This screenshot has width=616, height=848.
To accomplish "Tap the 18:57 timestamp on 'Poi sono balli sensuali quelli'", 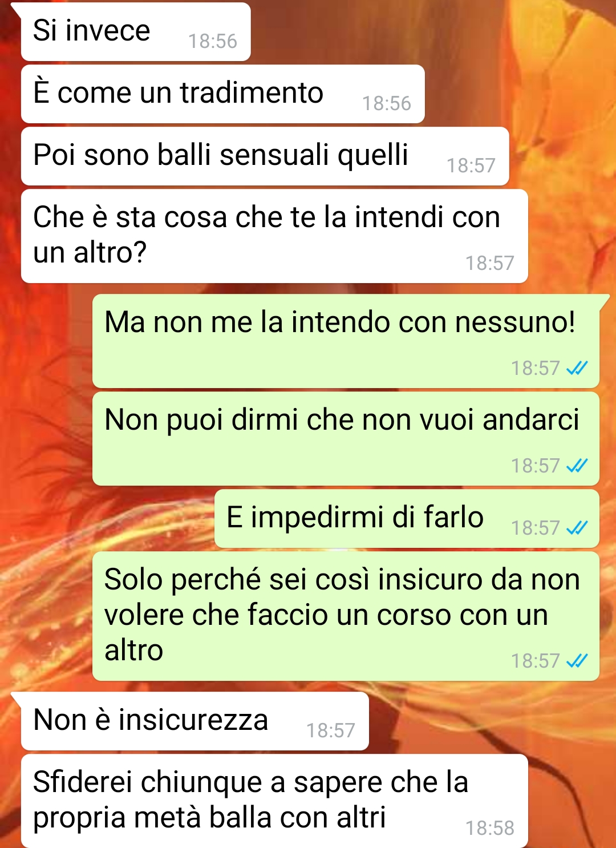I will [471, 165].
